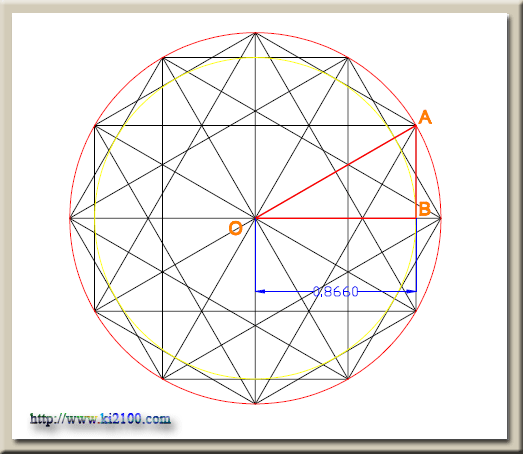
Task: Click the bottommost vertex on the red circle
Action: [x=255, y=404]
